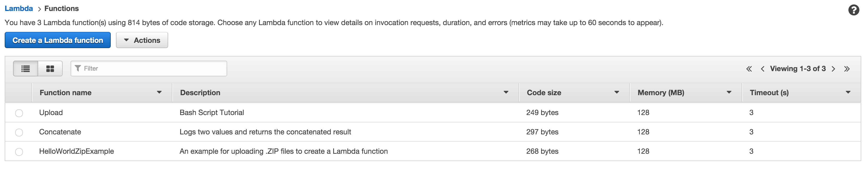Click the filter funnel icon
This screenshot has width=868, height=171.
(78, 68)
